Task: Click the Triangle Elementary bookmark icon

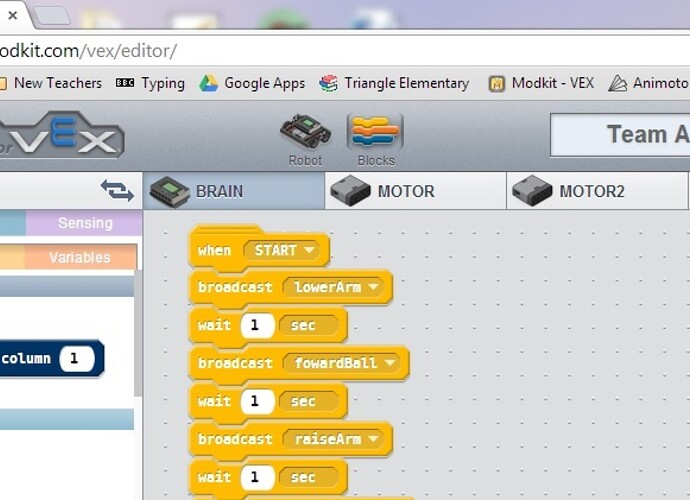Action: [x=328, y=83]
